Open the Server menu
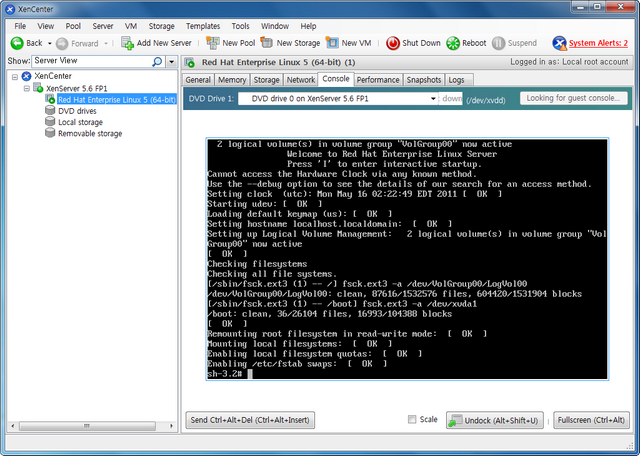Image resolution: width=640 pixels, height=456 pixels. pyautogui.click(x=103, y=26)
